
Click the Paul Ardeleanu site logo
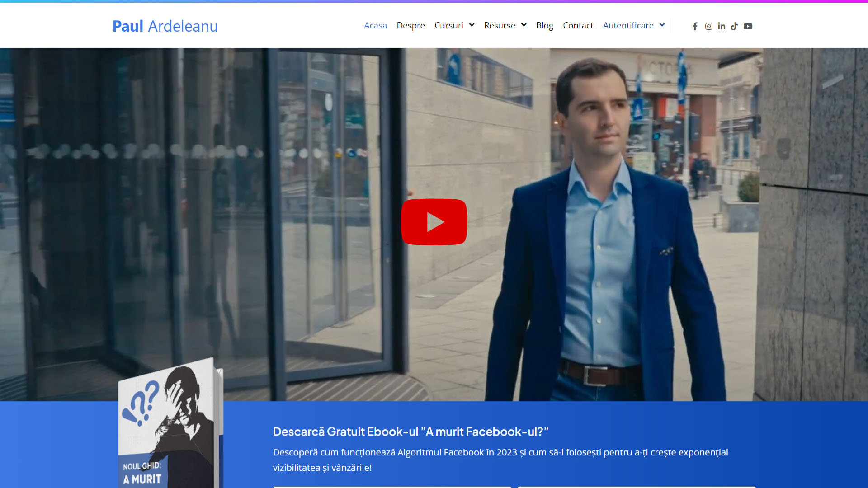[x=165, y=26]
